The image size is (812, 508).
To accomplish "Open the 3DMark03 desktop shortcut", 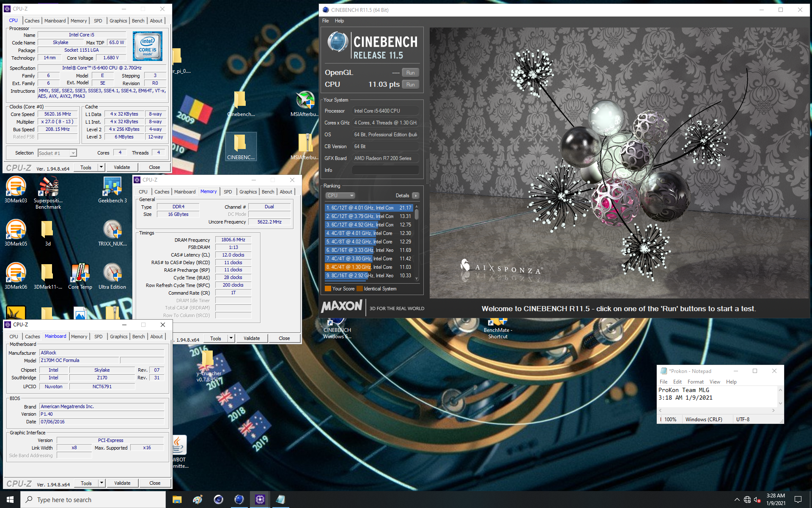I will pyautogui.click(x=16, y=190).
